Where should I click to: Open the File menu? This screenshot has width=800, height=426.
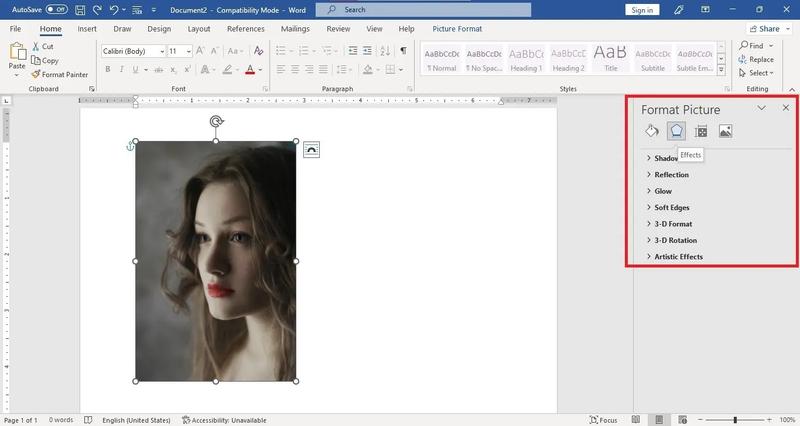pos(15,29)
